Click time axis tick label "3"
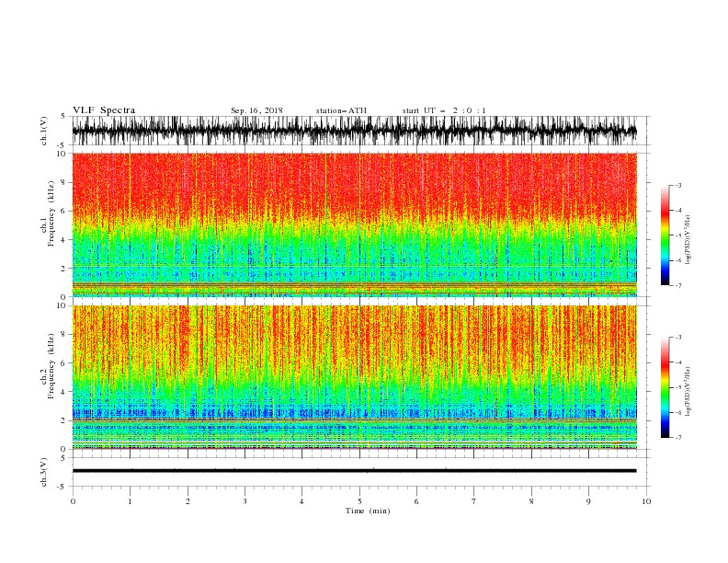Image resolution: width=728 pixels, height=563 pixels. 245,501
